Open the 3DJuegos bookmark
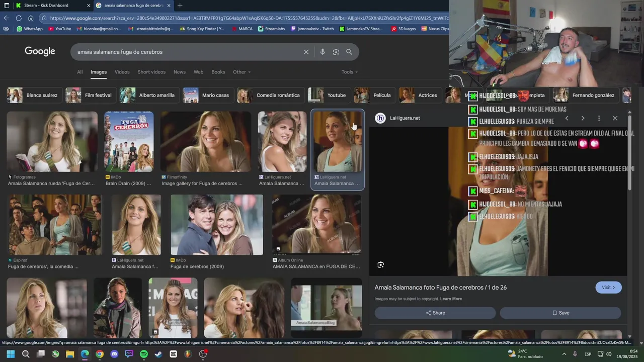 click(x=404, y=29)
